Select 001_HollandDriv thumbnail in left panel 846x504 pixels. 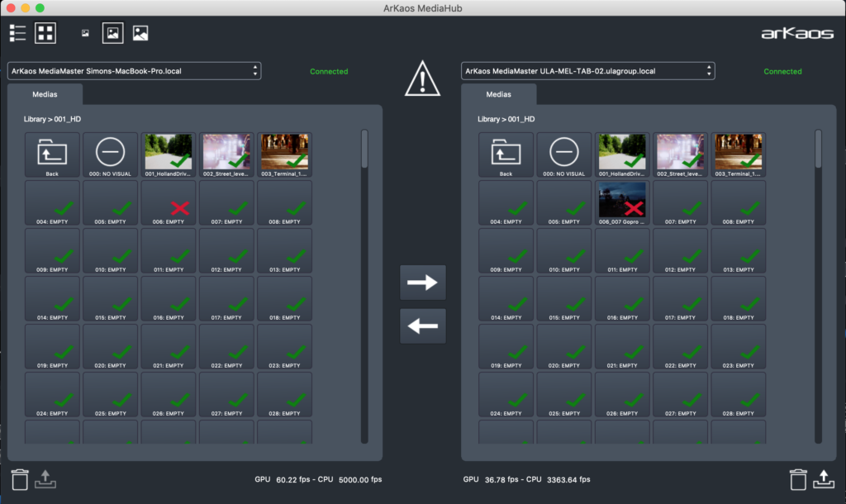point(169,155)
